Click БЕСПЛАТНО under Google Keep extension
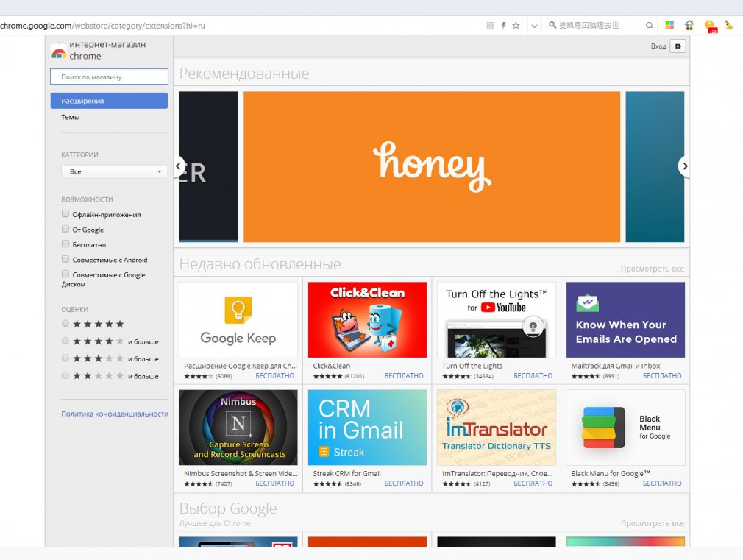Screen dimensions: 743x560 tap(275, 375)
